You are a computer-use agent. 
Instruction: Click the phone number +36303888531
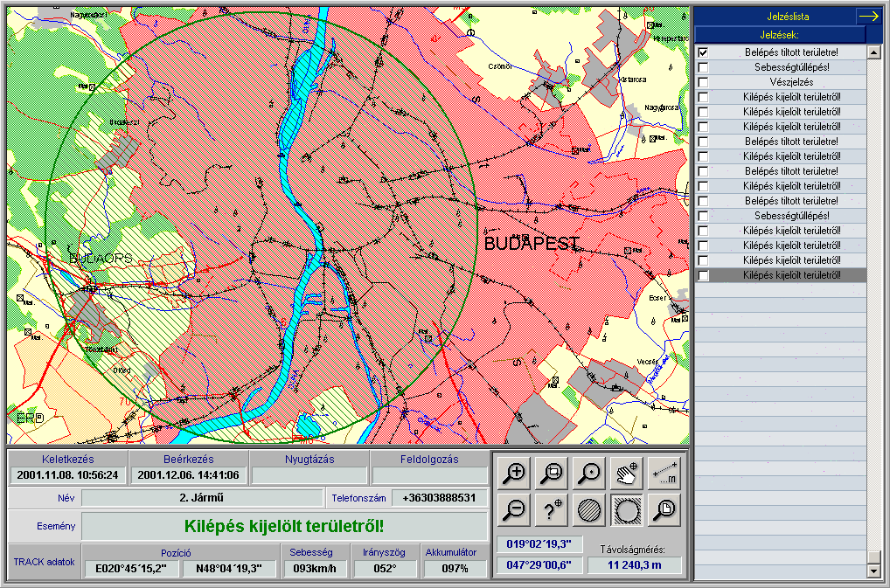point(440,498)
